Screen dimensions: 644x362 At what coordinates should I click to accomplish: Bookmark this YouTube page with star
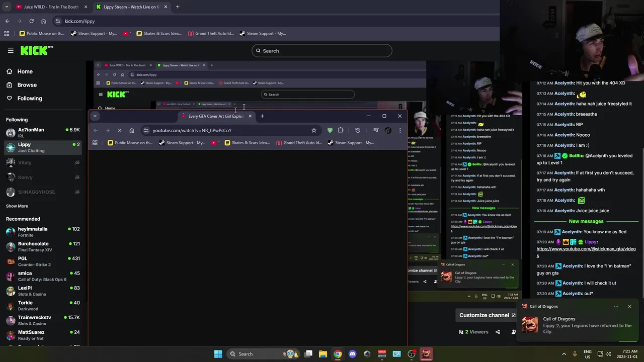[314, 130]
